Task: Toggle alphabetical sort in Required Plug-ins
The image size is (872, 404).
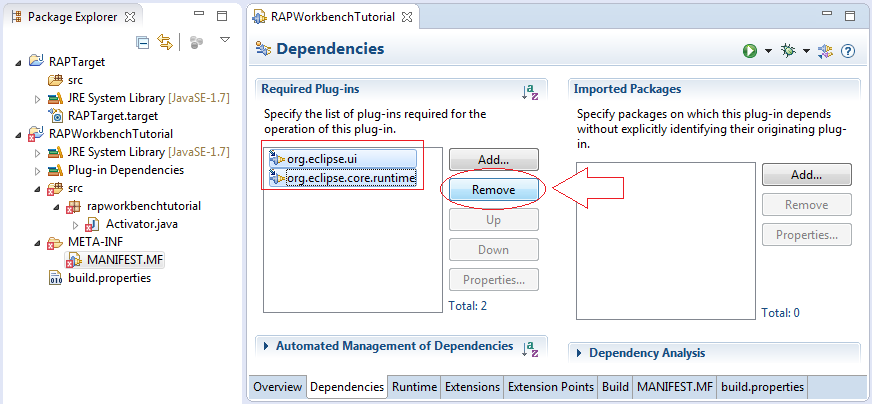Action: pos(529,92)
